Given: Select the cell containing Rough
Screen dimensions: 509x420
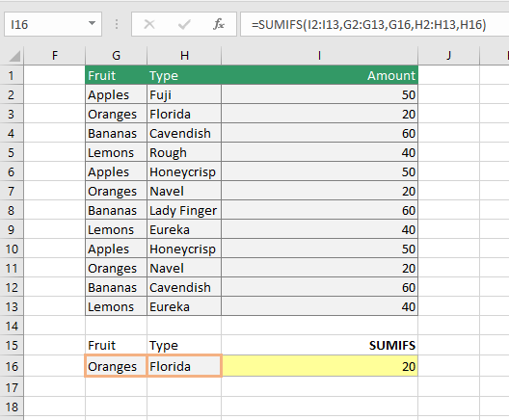Looking at the screenshot, I should (x=184, y=152).
